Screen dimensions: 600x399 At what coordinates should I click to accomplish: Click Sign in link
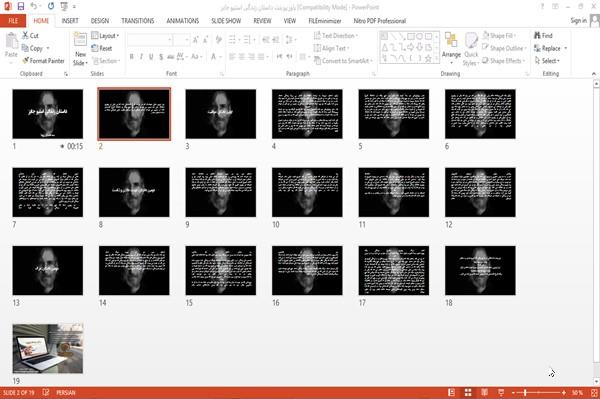pos(578,21)
